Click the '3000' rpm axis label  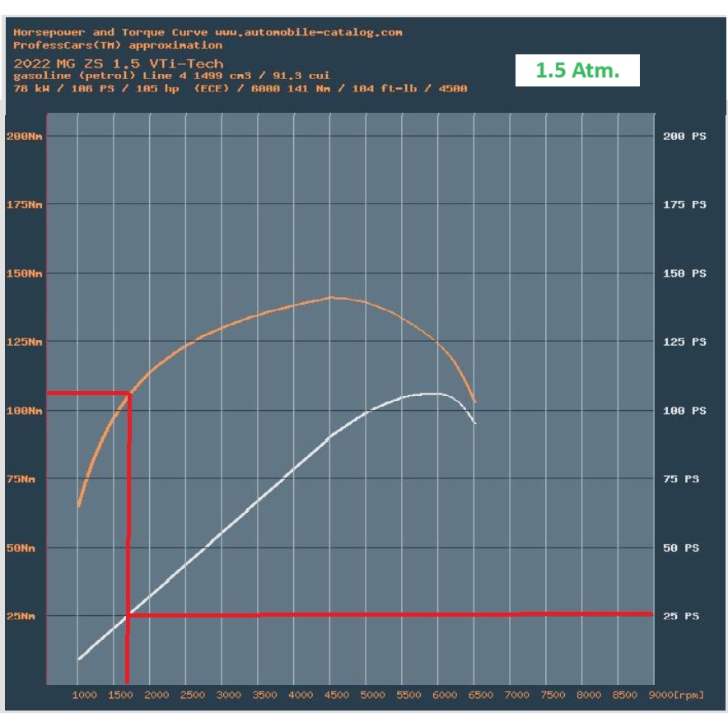coord(228,696)
